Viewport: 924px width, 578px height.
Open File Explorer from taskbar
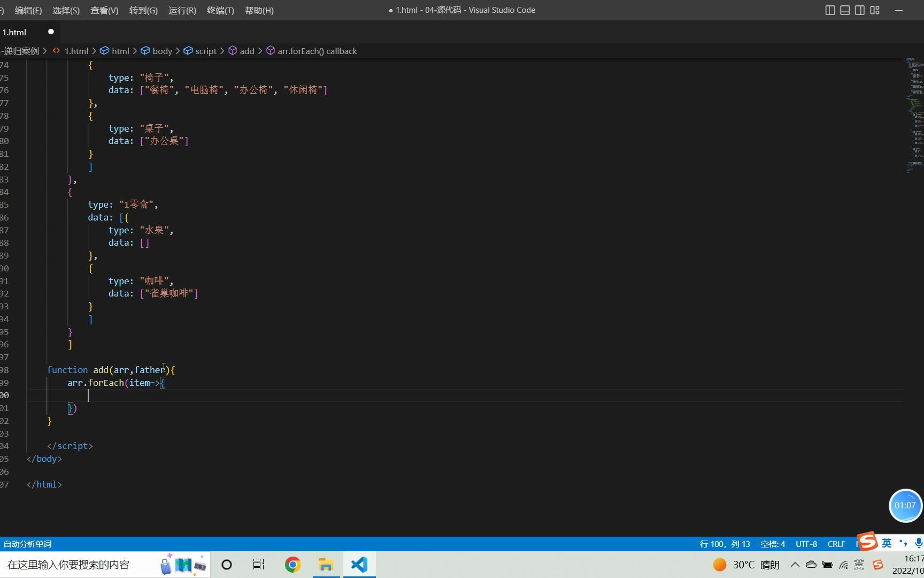tap(326, 565)
